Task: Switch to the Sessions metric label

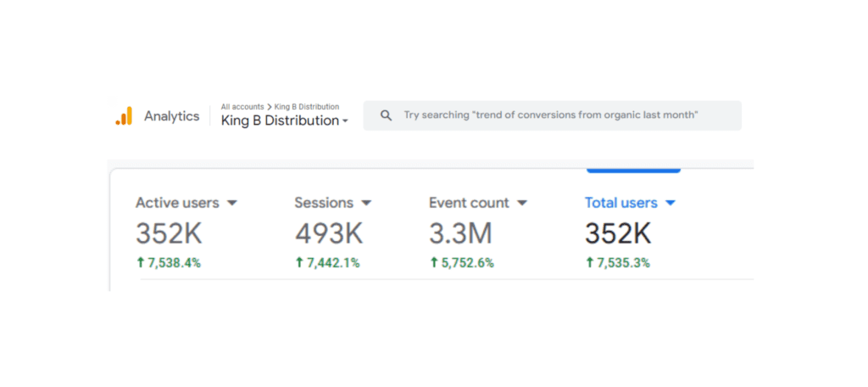Action: (323, 203)
